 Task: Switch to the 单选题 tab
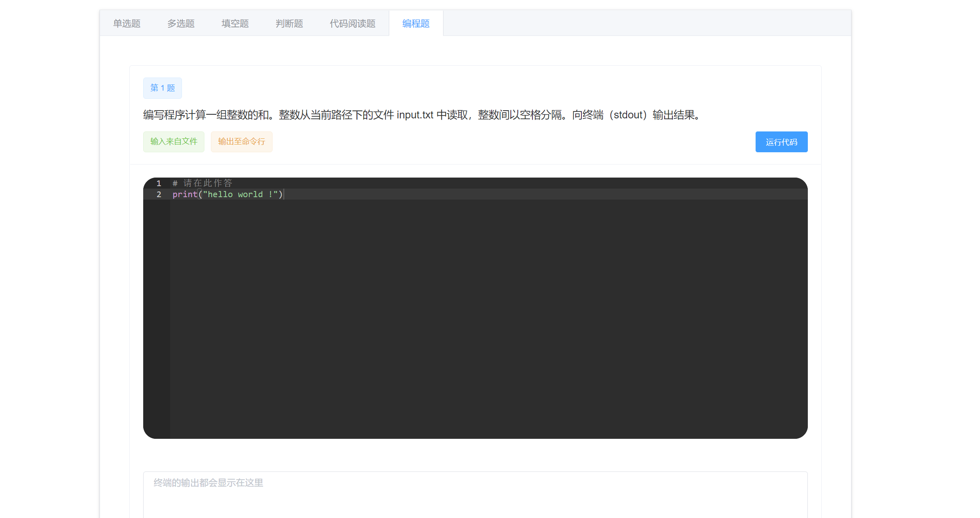126,24
